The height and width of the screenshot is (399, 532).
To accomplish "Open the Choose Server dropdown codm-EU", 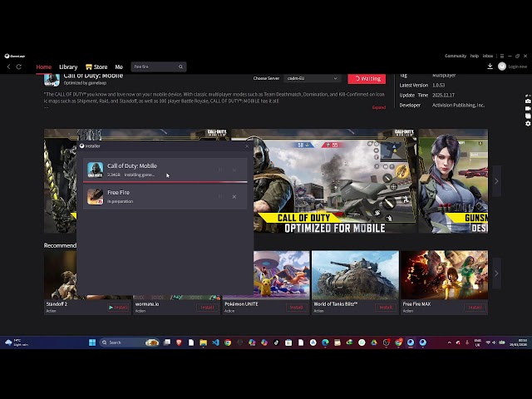I will click(312, 78).
